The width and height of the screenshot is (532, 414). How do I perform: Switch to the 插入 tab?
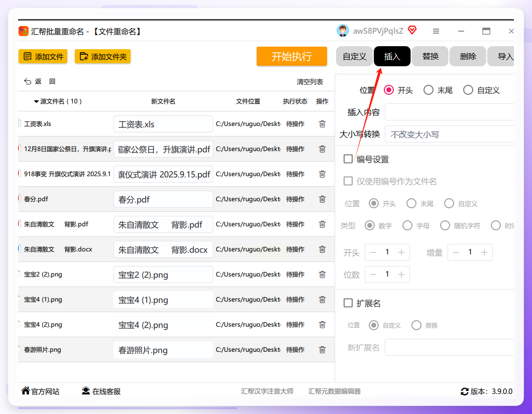[x=392, y=56]
